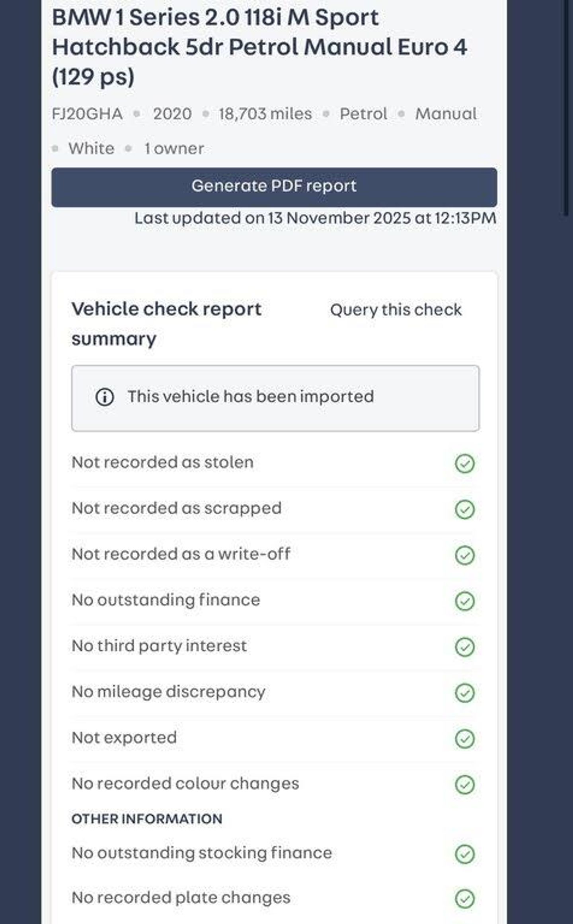Click the OTHER INFORMATION section header

[147, 819]
